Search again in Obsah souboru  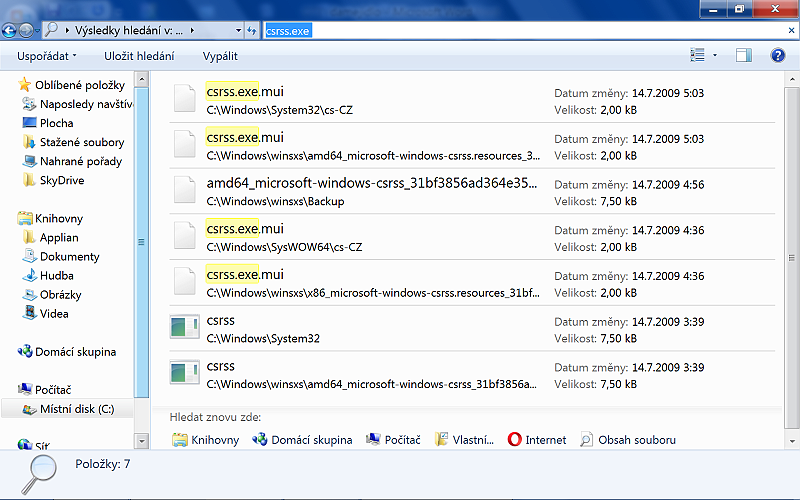pyautogui.click(x=628, y=440)
